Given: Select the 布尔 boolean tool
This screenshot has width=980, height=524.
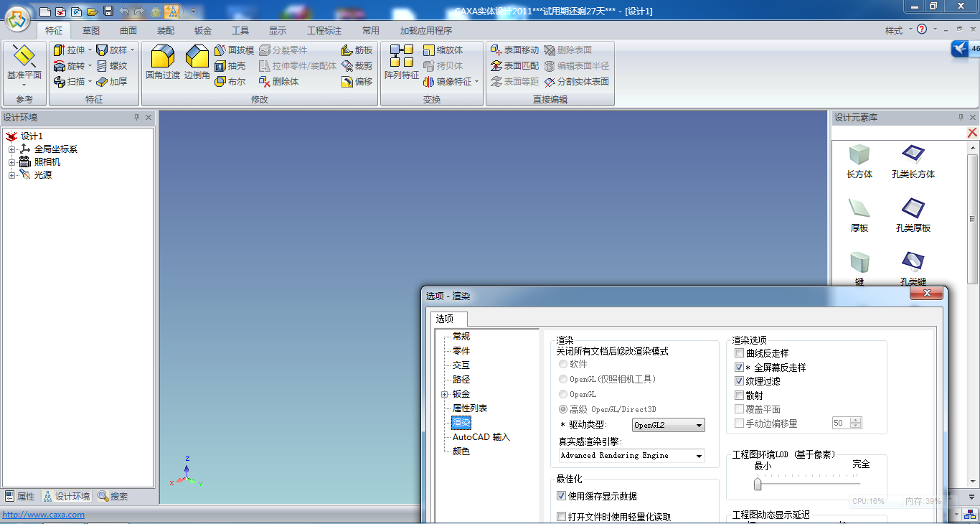Looking at the screenshot, I should click(231, 82).
